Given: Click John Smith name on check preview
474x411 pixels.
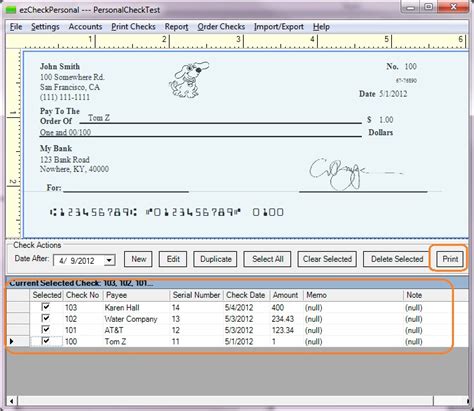Looking at the screenshot, I should 60,66.
